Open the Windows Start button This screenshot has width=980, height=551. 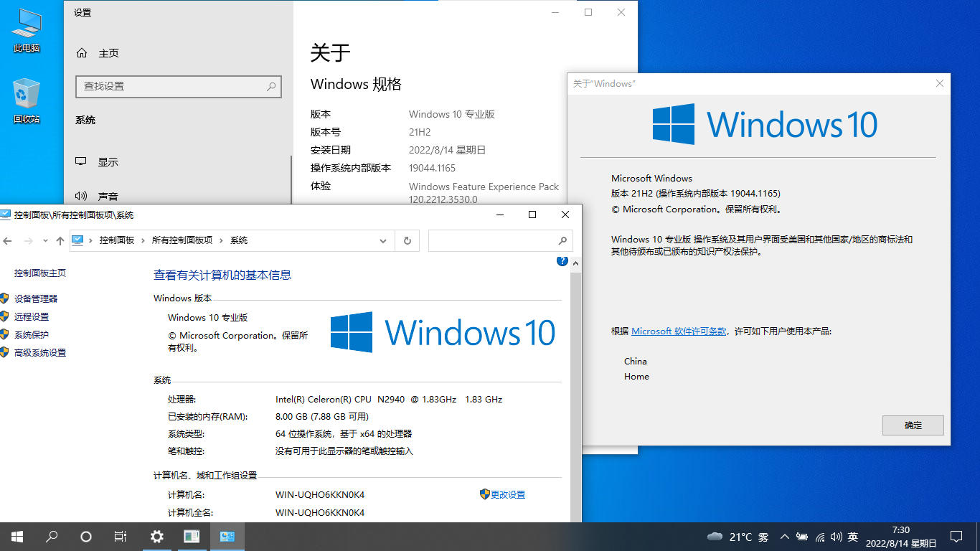point(17,537)
